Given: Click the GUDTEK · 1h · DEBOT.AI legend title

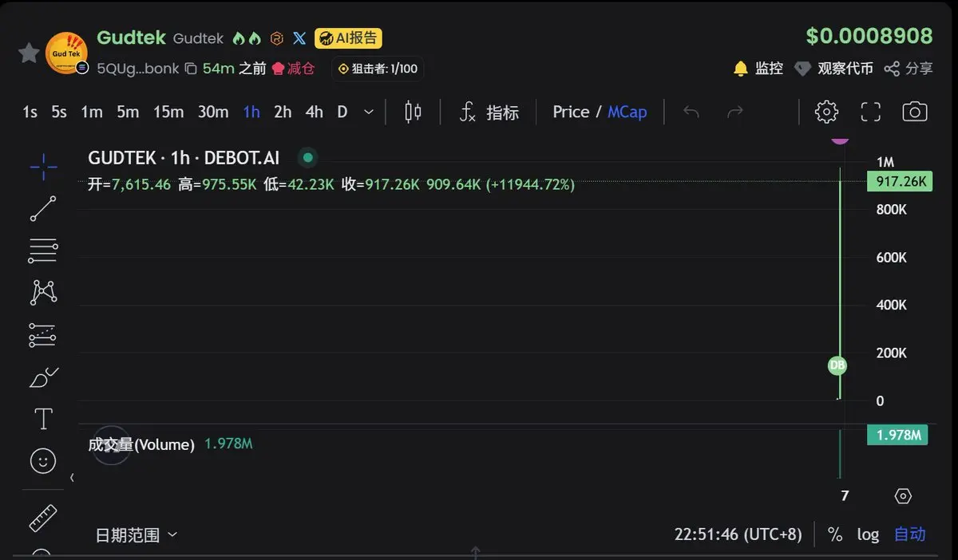Looking at the screenshot, I should [x=184, y=158].
